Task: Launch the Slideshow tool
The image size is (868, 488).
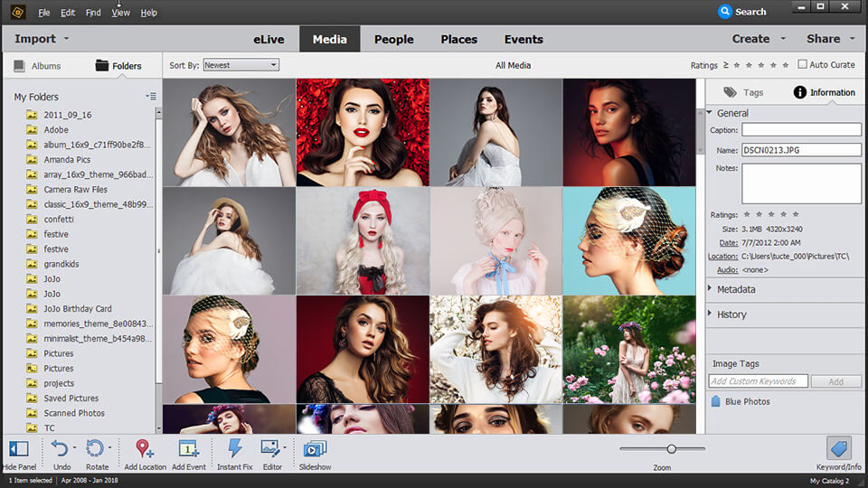Action: 315,448
